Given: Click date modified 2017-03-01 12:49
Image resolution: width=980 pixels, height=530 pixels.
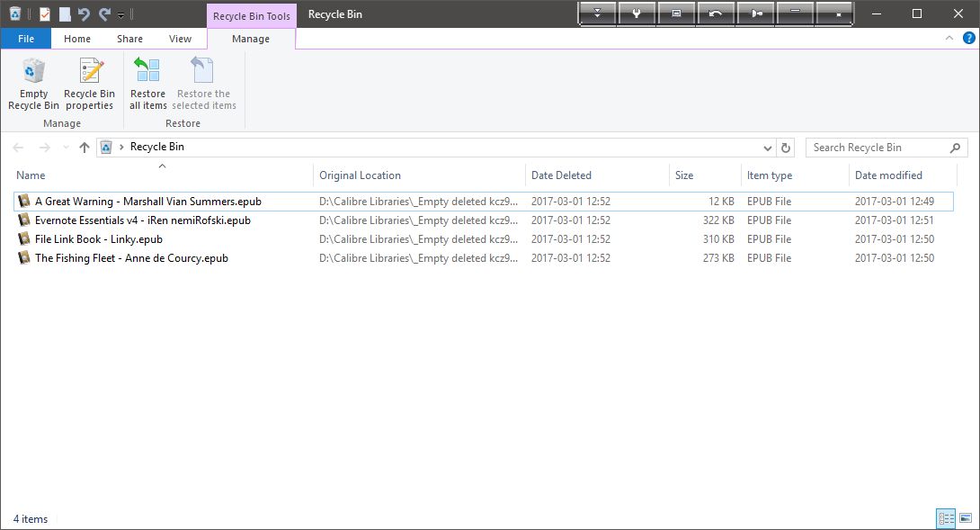Looking at the screenshot, I should coord(895,202).
